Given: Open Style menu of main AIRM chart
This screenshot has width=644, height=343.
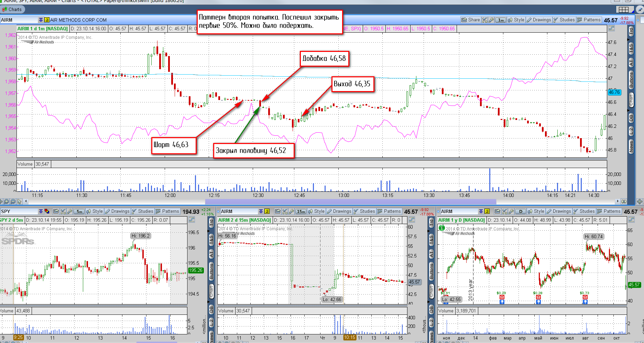Looking at the screenshot, I should click(x=516, y=20).
